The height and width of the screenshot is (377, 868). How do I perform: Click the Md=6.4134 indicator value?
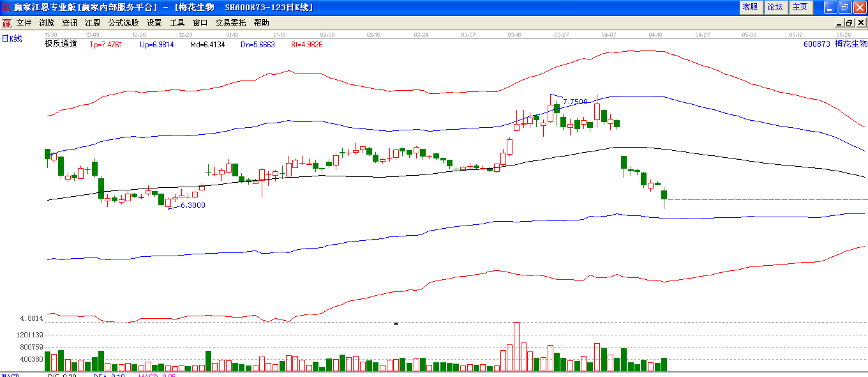(207, 45)
